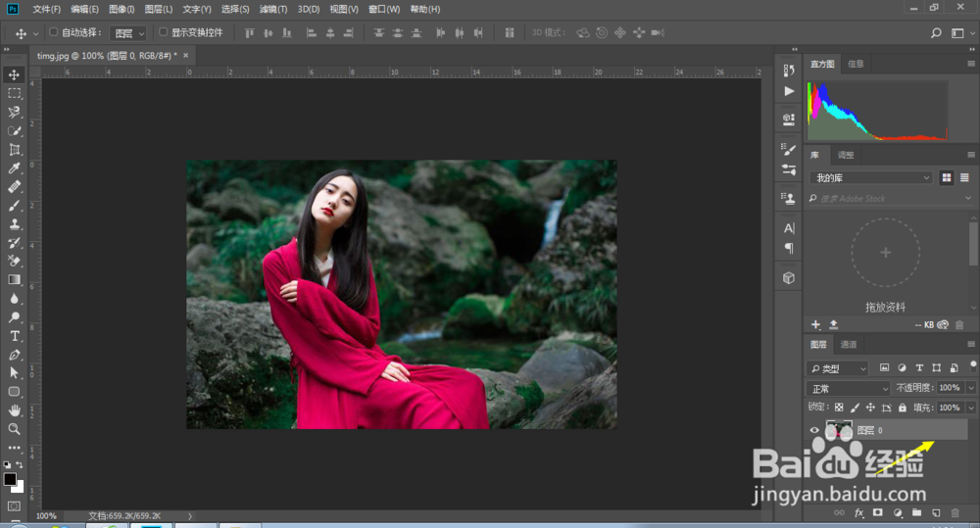This screenshot has height=528, width=980.
Task: Create new layer icon in Layers panel
Action: point(936,513)
